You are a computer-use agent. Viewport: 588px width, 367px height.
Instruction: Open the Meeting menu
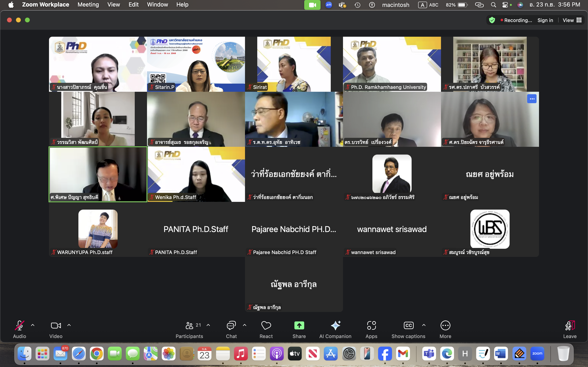(88, 5)
